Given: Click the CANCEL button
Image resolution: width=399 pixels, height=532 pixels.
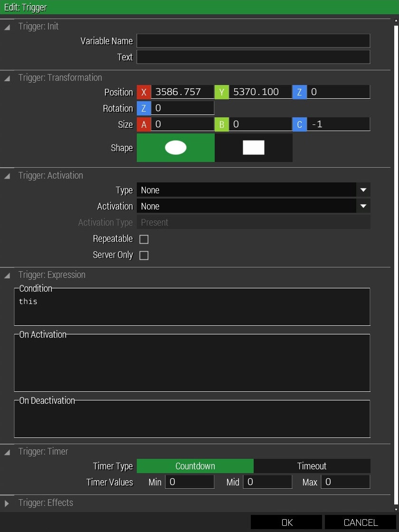Looking at the screenshot, I should [x=361, y=522].
